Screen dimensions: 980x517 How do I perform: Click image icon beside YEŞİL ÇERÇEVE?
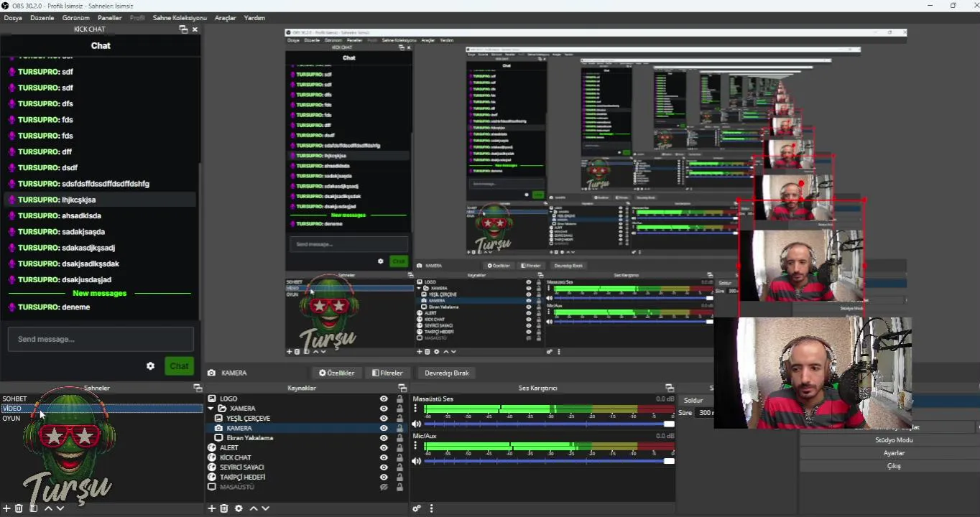pyautogui.click(x=218, y=418)
